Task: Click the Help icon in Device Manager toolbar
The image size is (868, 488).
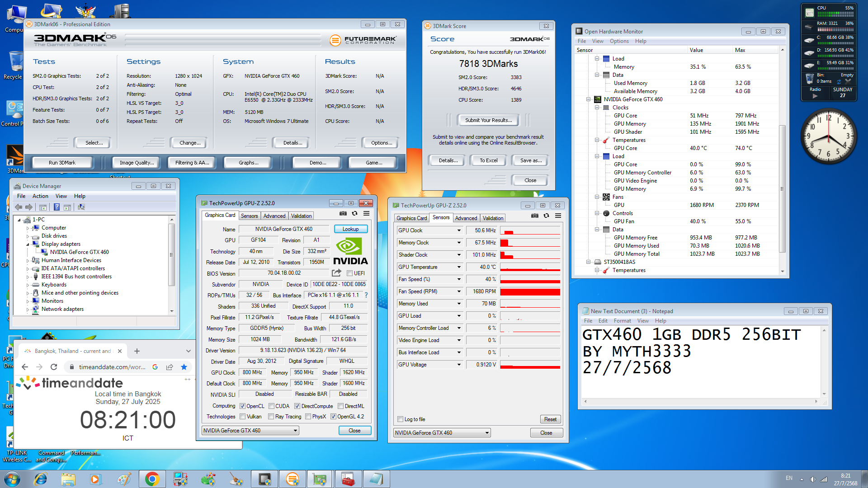Action: 57,207
